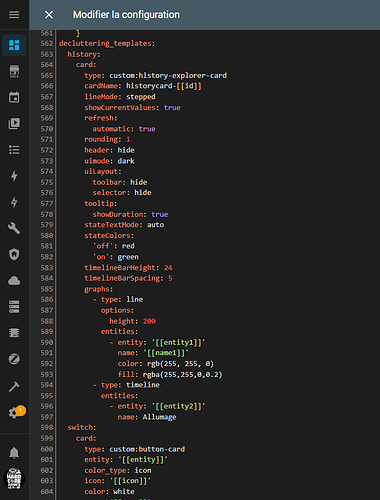380x500 pixels.
Task: Open the calendar sidebar icon
Action: (14, 97)
